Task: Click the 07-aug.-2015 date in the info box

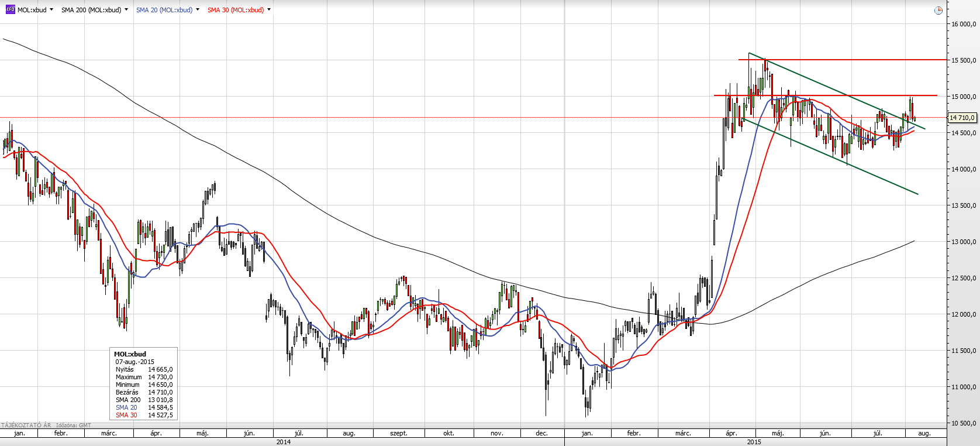Action: pos(135,362)
